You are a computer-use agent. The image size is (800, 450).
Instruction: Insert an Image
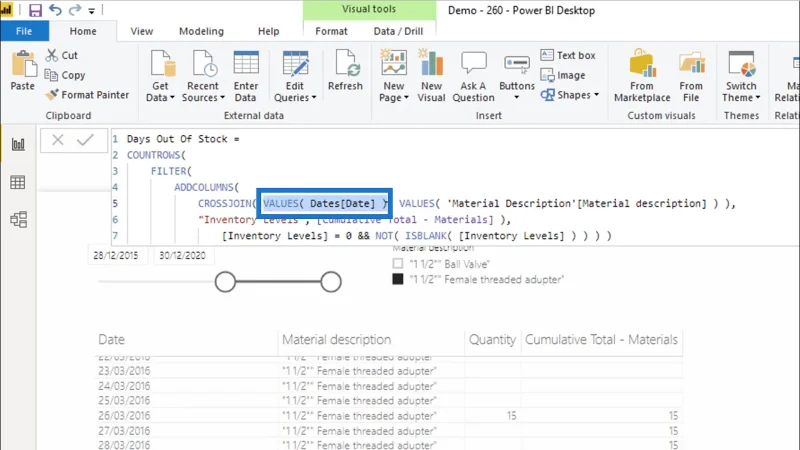coord(563,75)
